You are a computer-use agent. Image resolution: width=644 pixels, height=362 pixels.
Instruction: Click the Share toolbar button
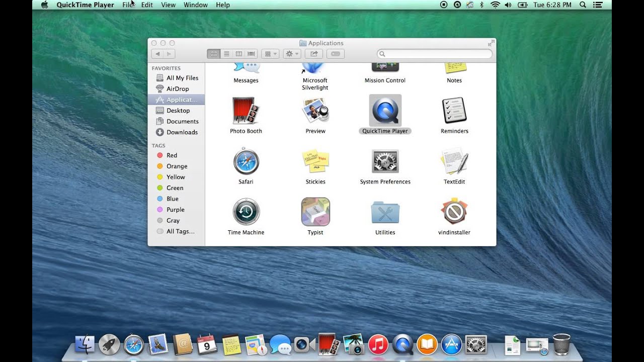click(314, 54)
